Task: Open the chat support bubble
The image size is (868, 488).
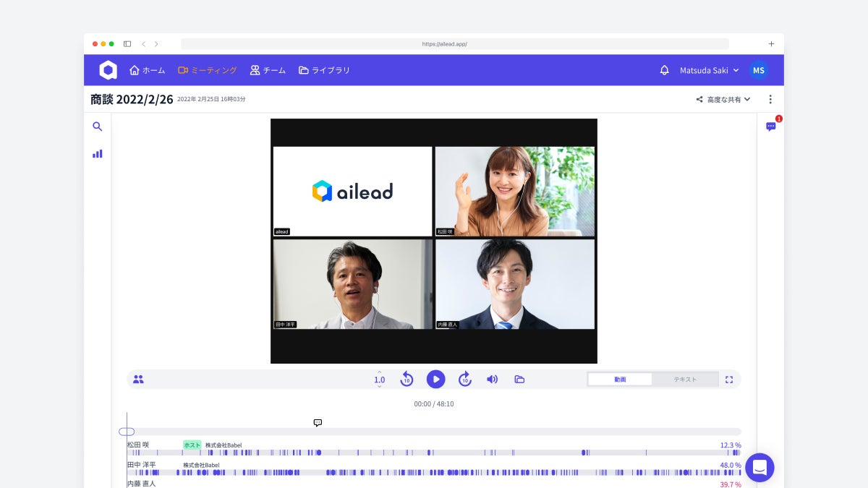Action: click(759, 468)
